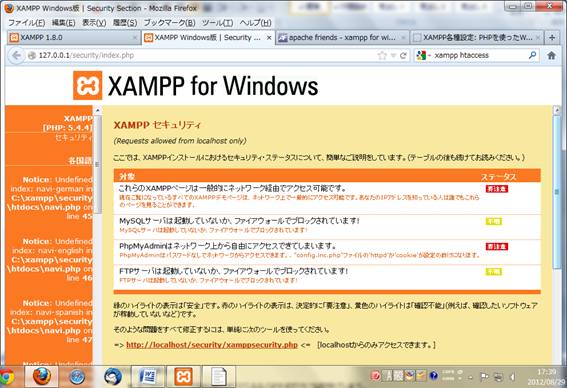Click FTPサーバは起動していないか row title

[234, 271]
